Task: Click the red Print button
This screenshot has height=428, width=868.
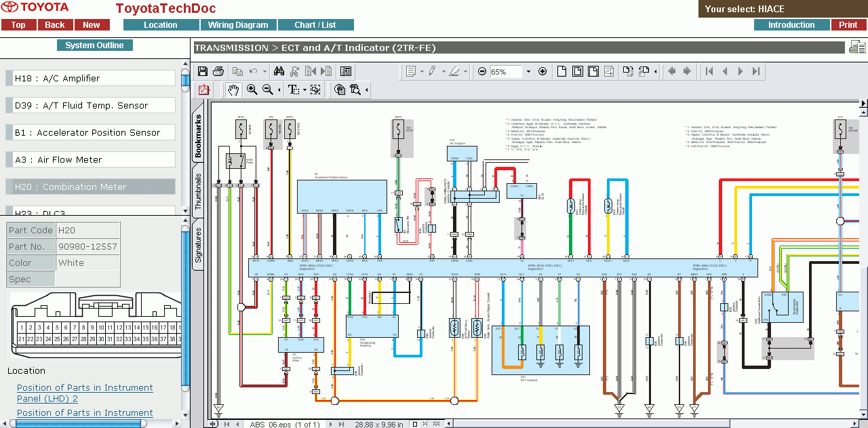Action: (x=848, y=25)
